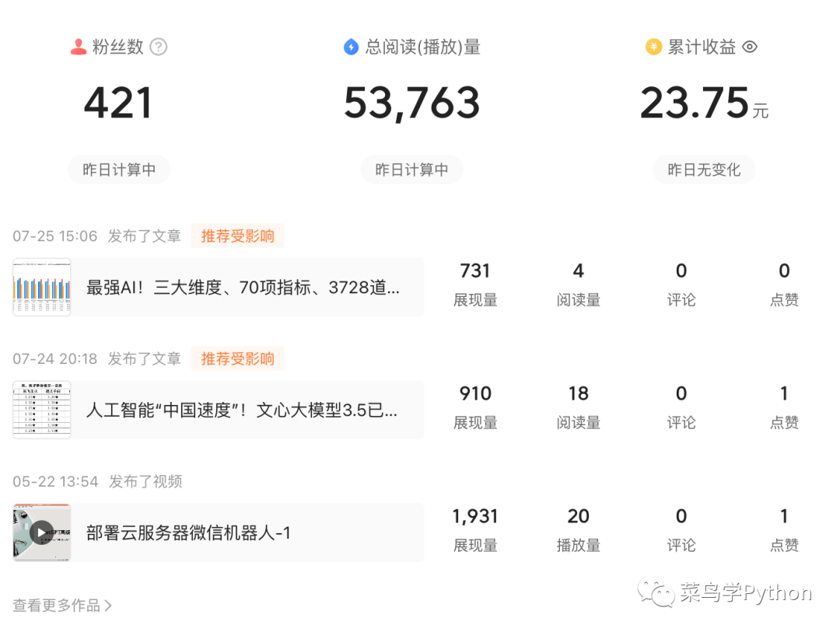Image resolution: width=840 pixels, height=632 pixels.
Task: Open thumbnail of 人工智能"中国速度" article
Action: pyautogui.click(x=42, y=410)
